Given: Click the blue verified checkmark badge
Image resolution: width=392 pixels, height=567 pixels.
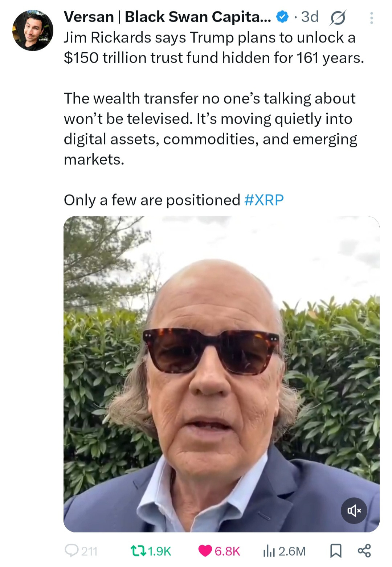Looking at the screenshot, I should 282,17.
